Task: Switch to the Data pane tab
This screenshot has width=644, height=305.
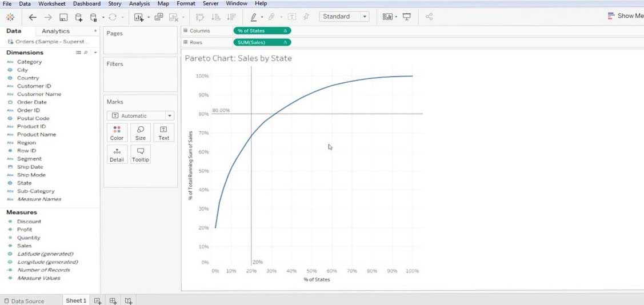Action: pos(14,31)
